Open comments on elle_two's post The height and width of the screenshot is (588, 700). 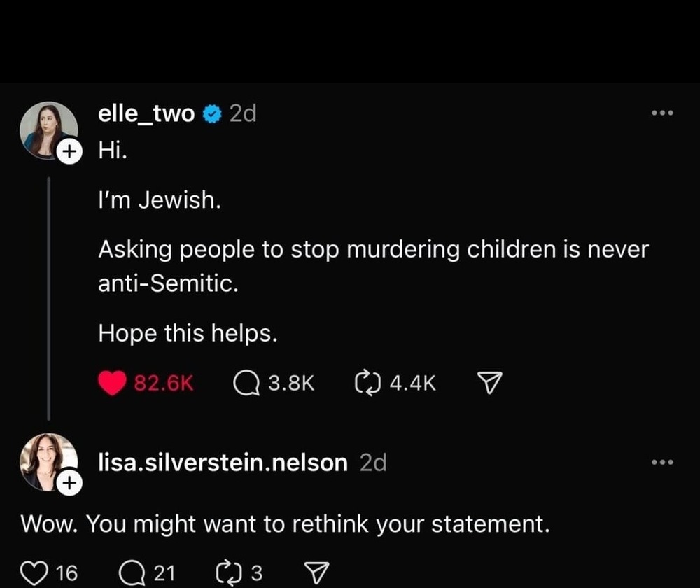point(246,383)
